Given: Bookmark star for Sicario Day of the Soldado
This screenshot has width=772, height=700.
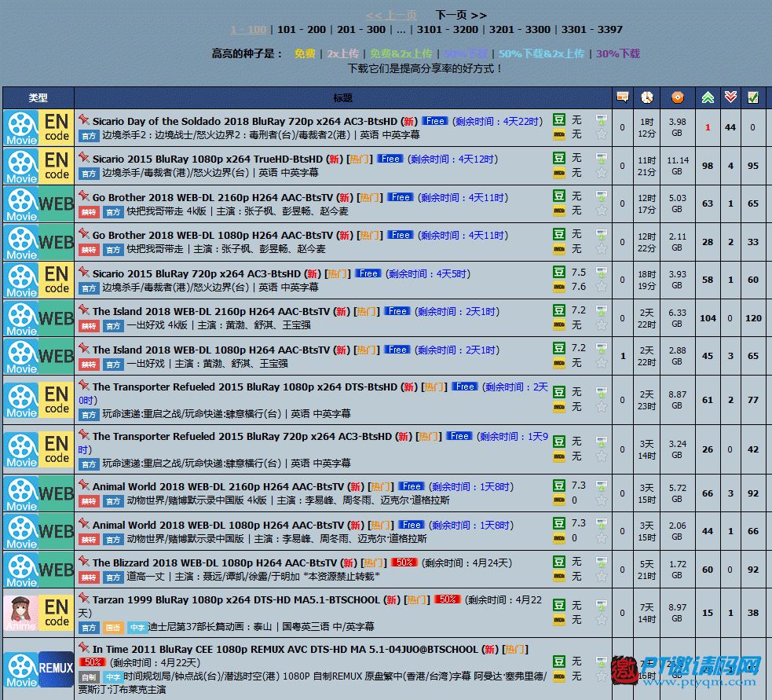Looking at the screenshot, I should click(x=601, y=134).
